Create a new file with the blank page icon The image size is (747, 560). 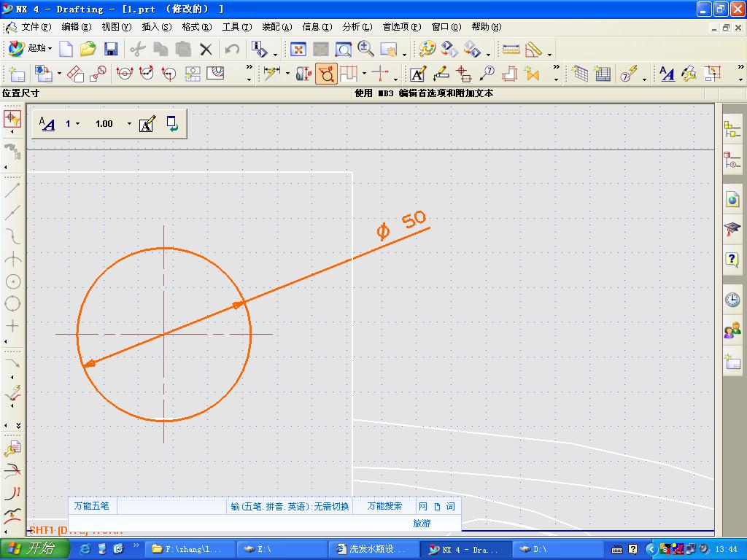click(66, 49)
